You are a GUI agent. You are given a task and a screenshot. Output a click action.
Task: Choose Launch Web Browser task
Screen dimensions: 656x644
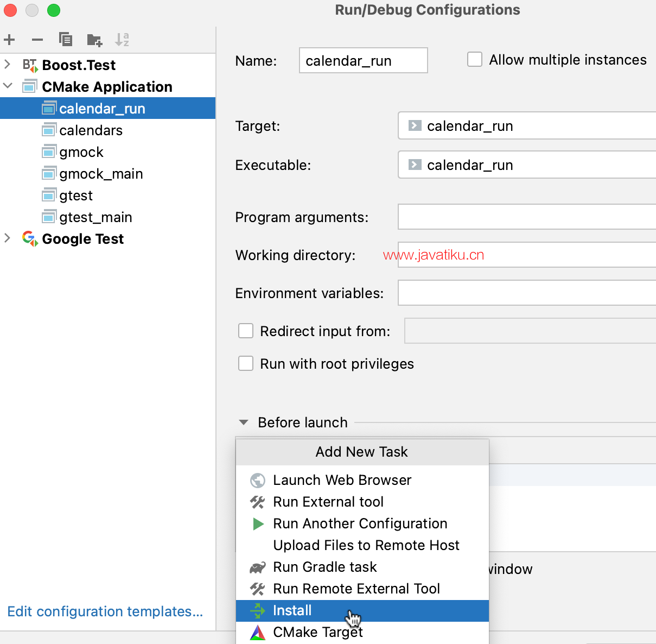(362, 481)
